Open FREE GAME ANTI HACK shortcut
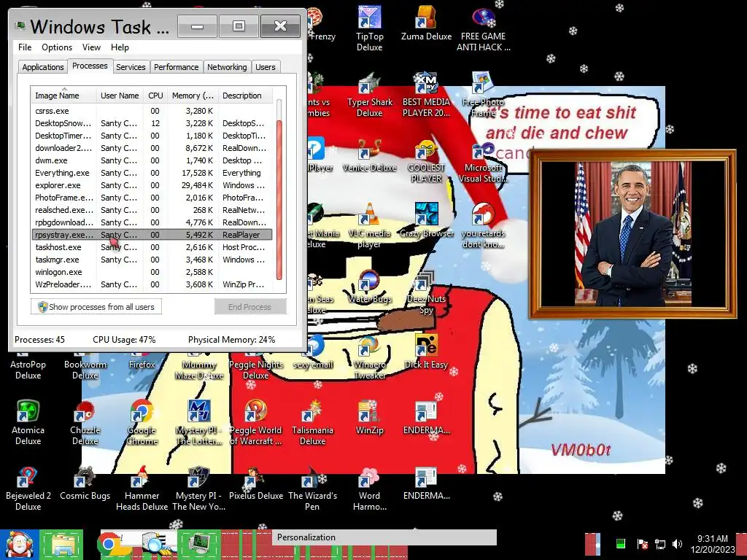Screen dimensions: 747x560 coord(483,28)
